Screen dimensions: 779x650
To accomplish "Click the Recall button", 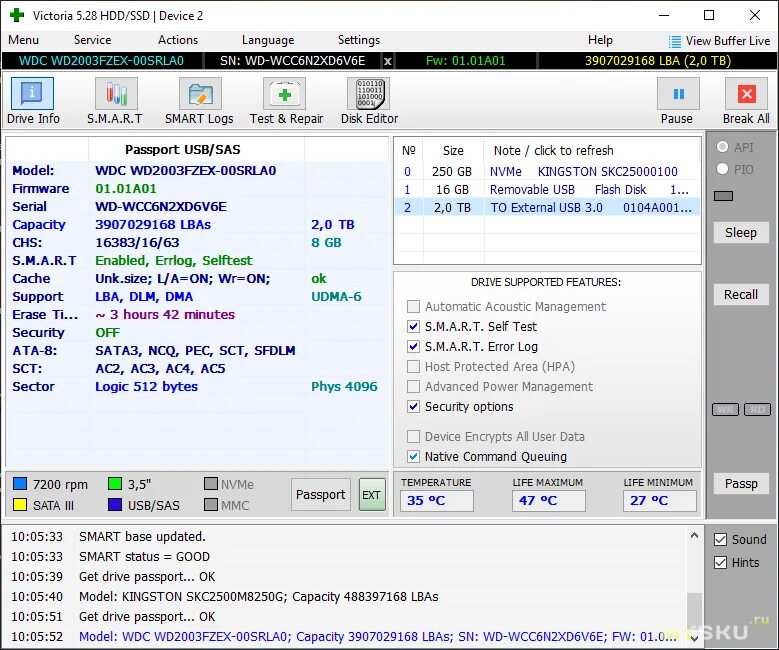I will [x=740, y=295].
